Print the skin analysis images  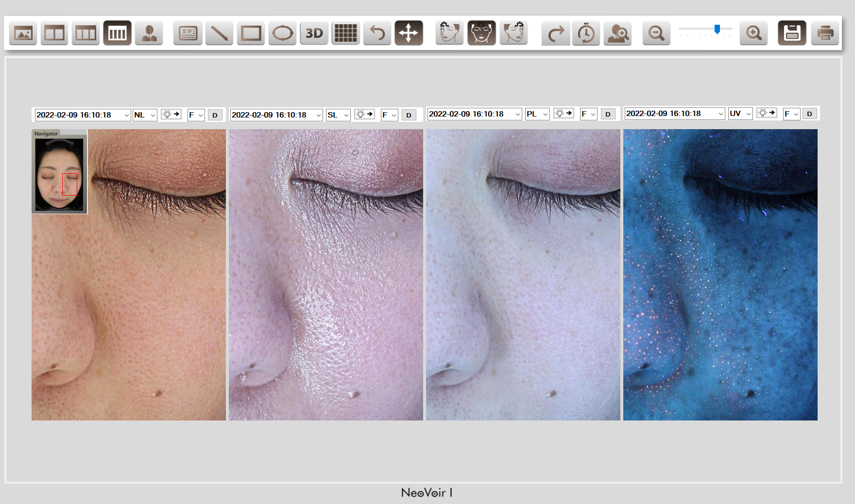[825, 34]
